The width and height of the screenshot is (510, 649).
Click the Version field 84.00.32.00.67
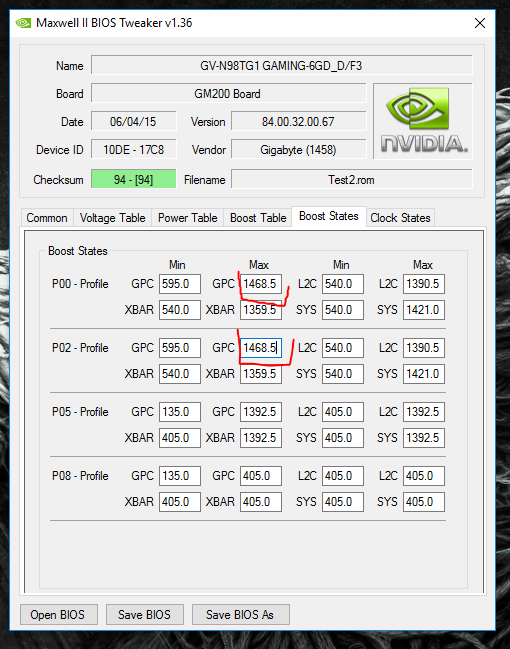pyautogui.click(x=298, y=122)
